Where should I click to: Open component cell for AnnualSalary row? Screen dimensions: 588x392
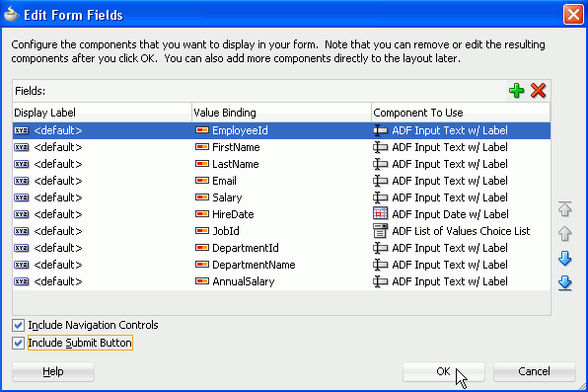coord(461,281)
